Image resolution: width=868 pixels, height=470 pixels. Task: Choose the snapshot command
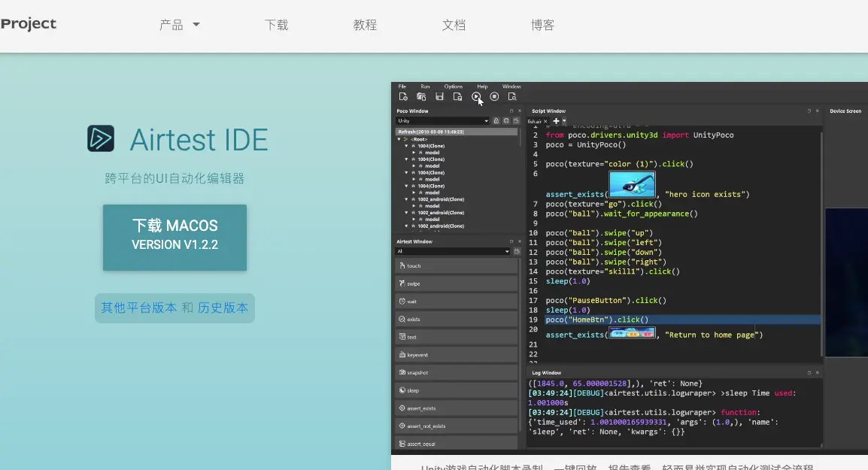coord(457,372)
